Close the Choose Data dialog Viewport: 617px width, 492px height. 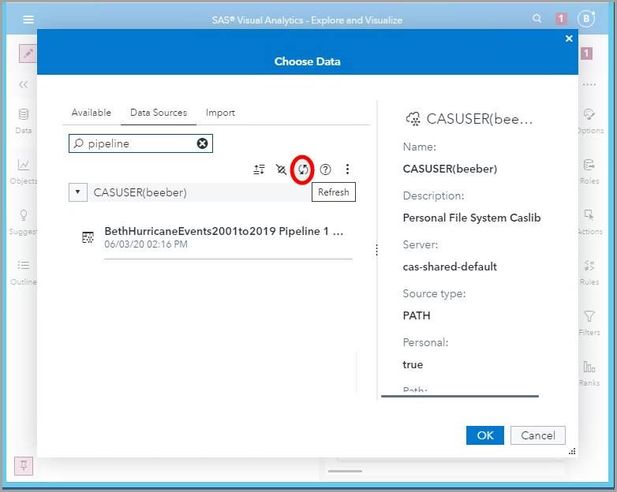click(x=569, y=39)
